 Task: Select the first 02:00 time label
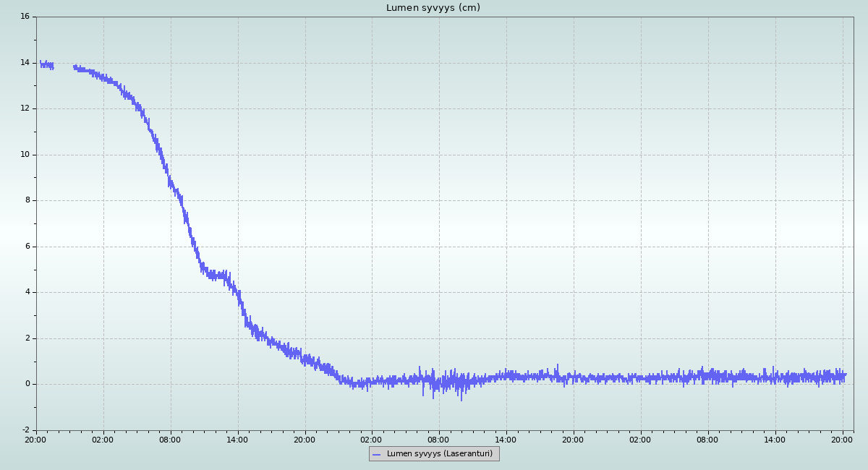pyautogui.click(x=103, y=439)
